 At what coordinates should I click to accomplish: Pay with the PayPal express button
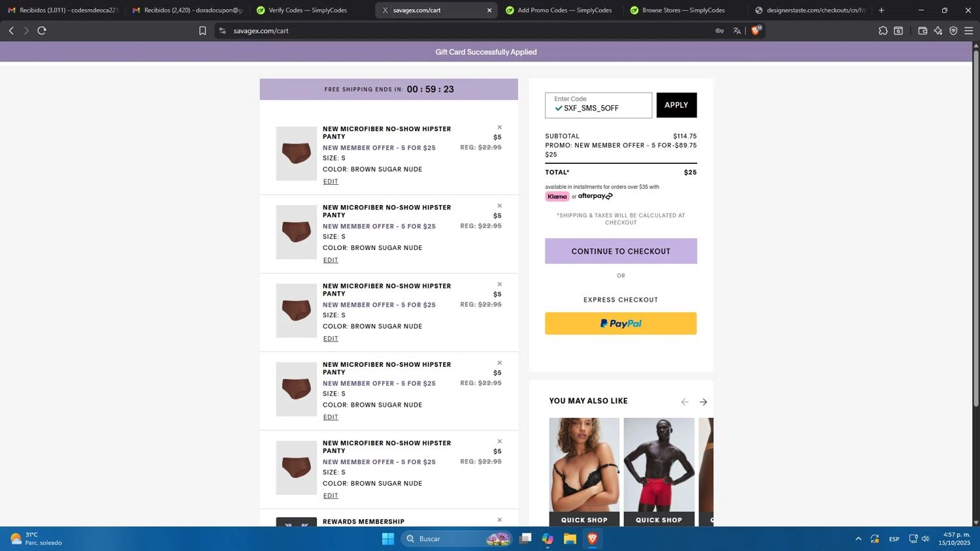[621, 323]
